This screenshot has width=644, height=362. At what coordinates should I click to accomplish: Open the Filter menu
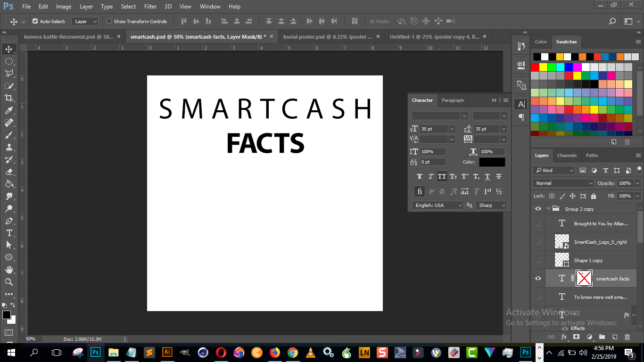coord(150,7)
